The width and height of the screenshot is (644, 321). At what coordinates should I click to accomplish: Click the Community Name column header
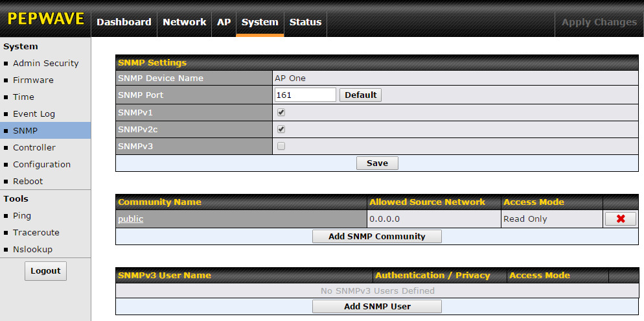(x=242, y=202)
